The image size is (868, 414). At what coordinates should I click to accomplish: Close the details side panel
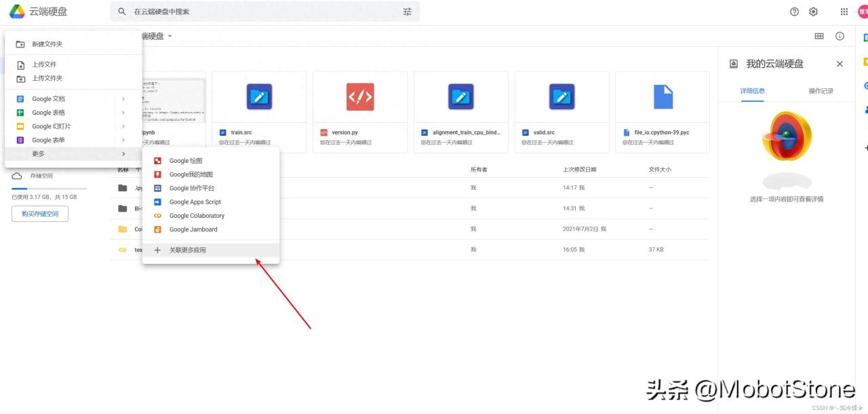point(840,64)
